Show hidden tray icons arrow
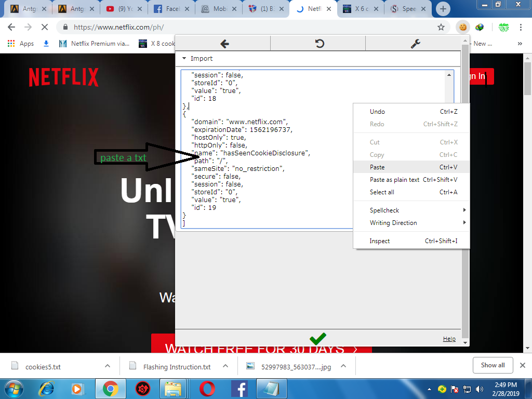Screen dimensions: 532x399 pos(429,389)
